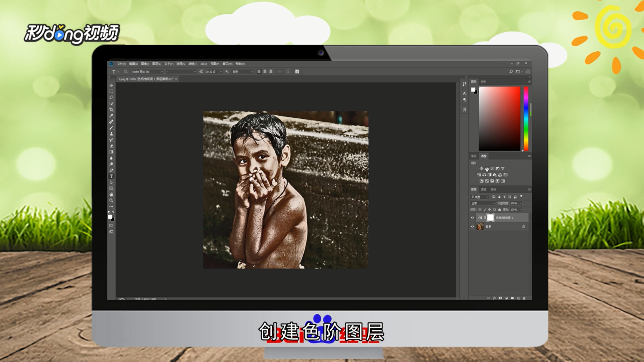Select the Hand tool
644x362 pixels.
[111, 194]
